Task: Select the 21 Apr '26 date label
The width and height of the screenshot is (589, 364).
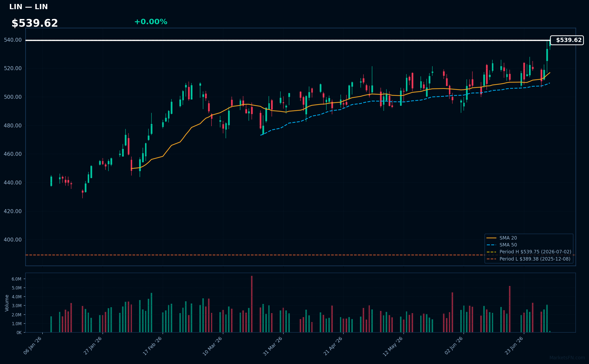Action: point(333,346)
